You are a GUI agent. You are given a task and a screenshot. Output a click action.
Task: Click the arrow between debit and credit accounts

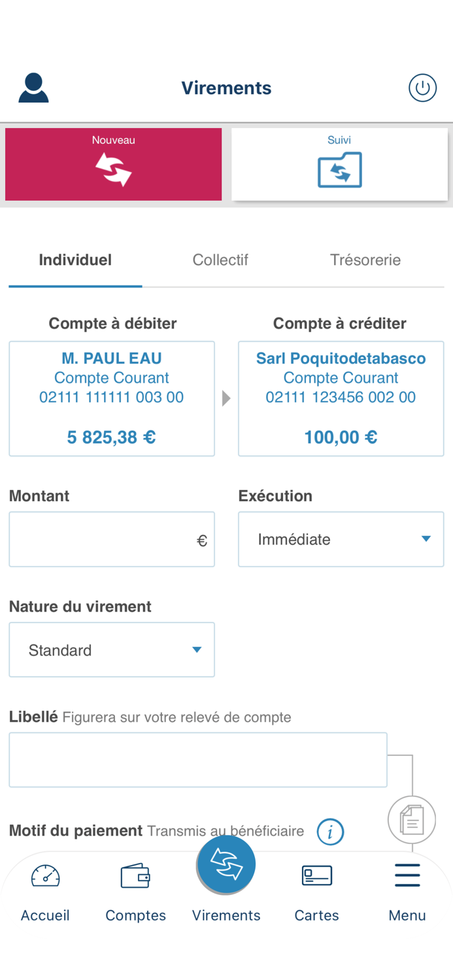pyautogui.click(x=226, y=397)
